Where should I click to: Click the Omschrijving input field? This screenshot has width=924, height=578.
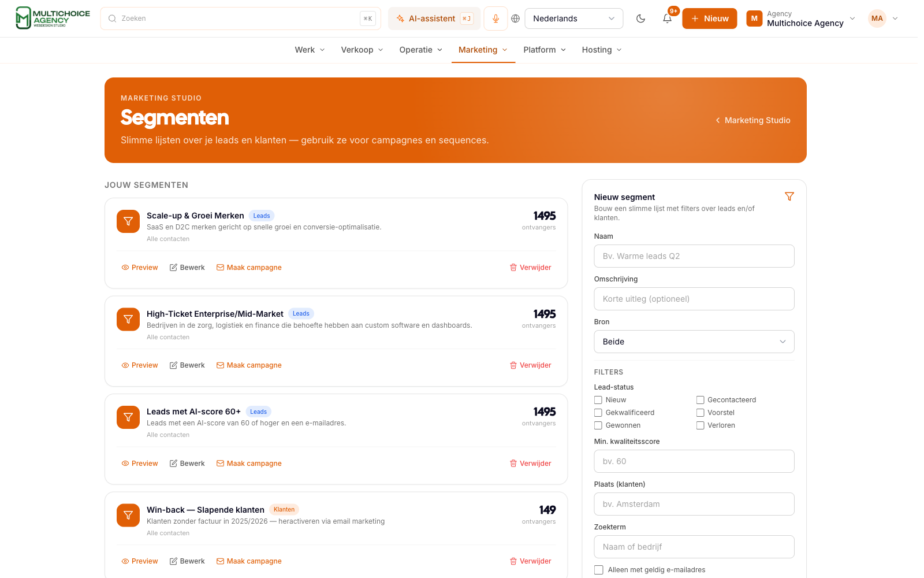point(694,299)
